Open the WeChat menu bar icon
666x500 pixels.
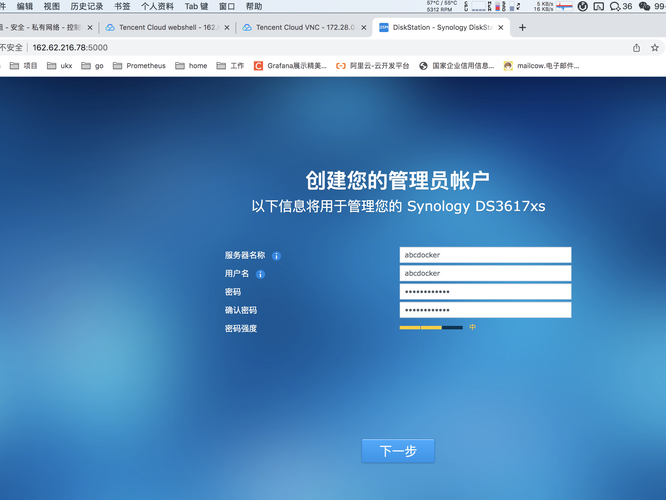644,6
